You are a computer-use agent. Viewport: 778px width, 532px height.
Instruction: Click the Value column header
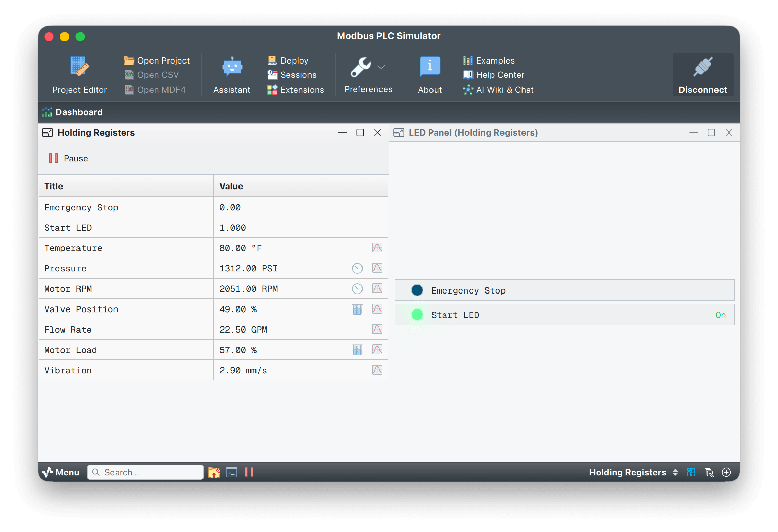(301, 186)
